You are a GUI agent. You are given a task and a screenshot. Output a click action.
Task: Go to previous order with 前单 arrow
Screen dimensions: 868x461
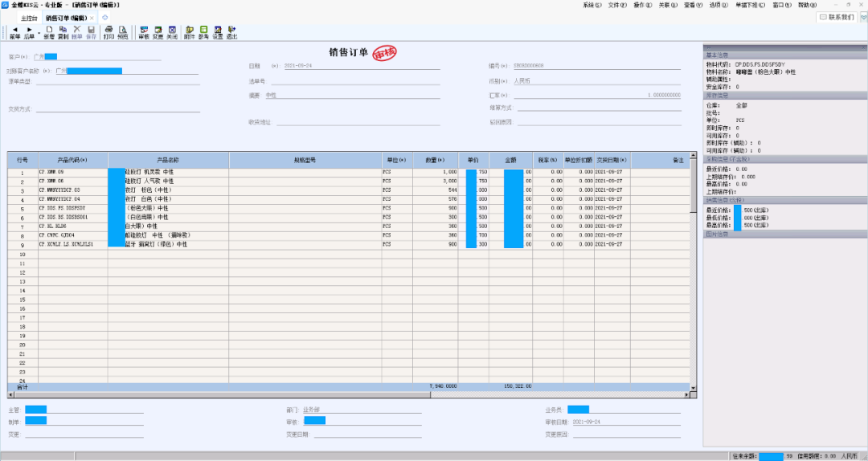(x=14, y=33)
